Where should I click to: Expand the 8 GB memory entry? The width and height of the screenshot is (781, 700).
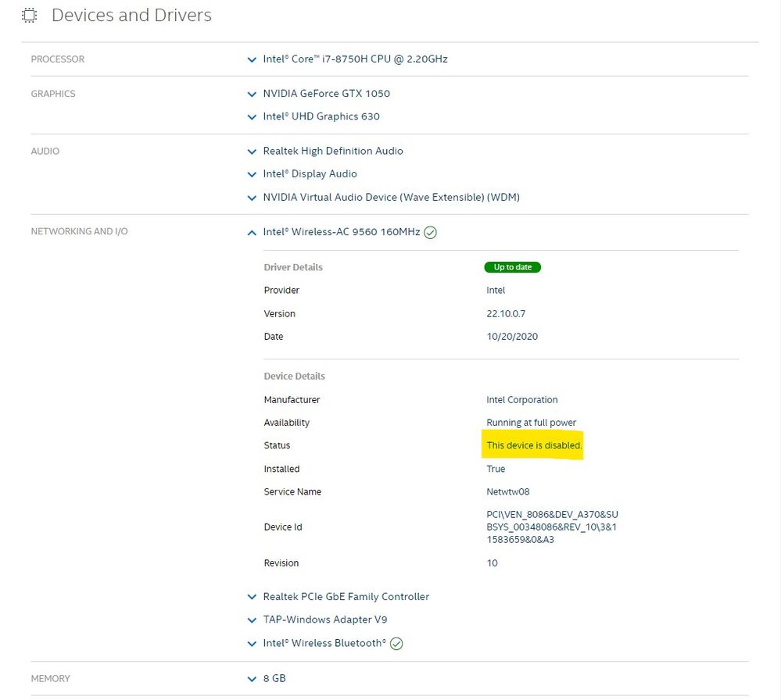pos(252,679)
